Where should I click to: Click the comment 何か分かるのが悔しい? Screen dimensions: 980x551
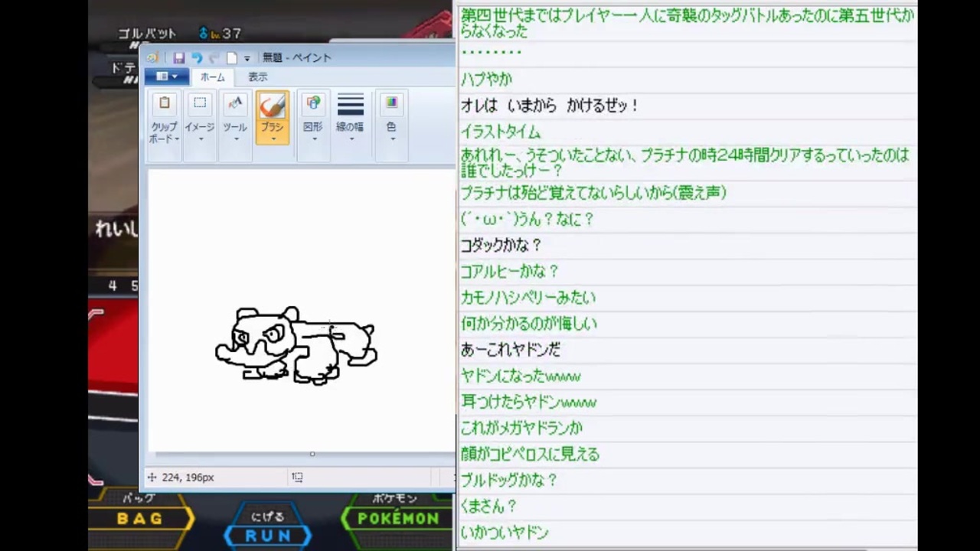click(528, 324)
